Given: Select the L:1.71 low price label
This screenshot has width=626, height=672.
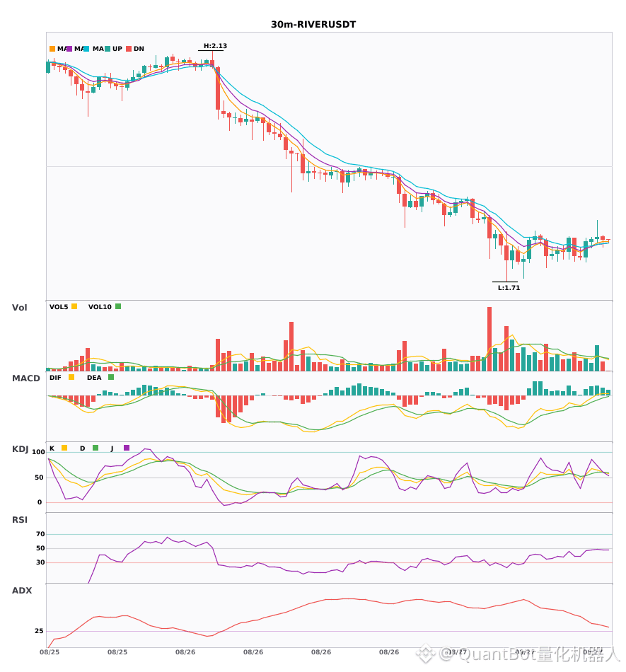Looking at the screenshot, I should click(509, 288).
